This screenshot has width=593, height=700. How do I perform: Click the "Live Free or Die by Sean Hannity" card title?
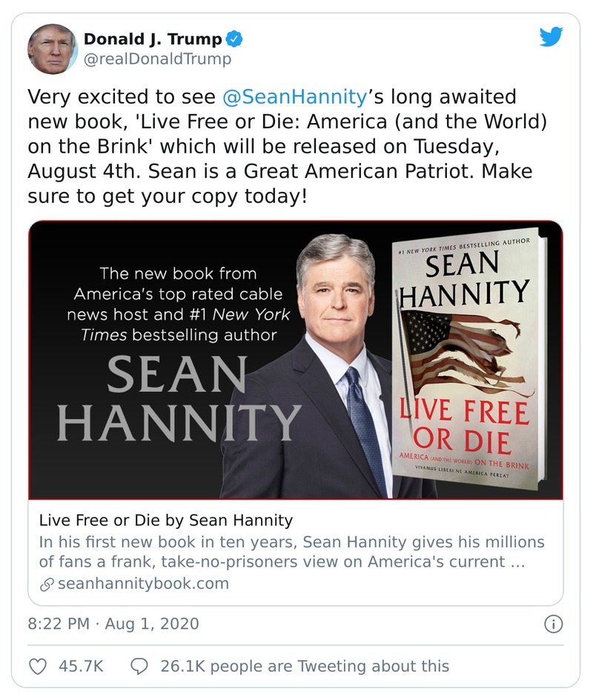(x=165, y=520)
